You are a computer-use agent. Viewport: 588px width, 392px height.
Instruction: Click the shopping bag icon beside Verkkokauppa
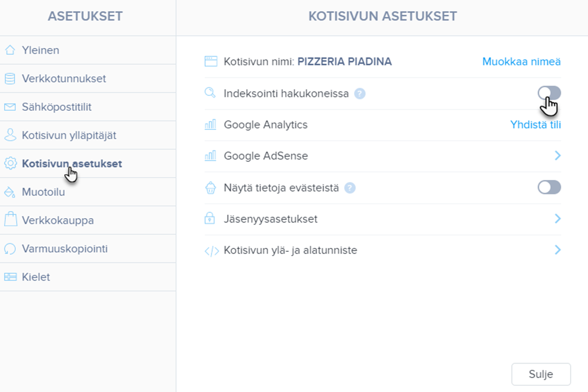pyautogui.click(x=10, y=220)
